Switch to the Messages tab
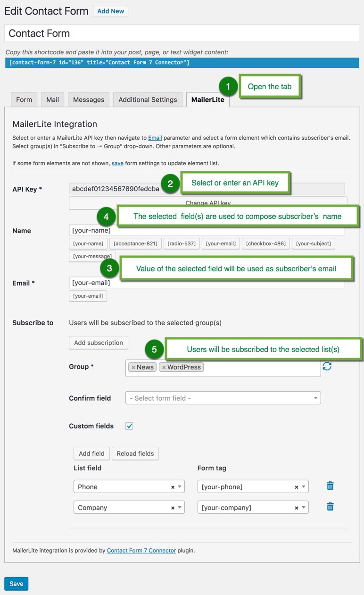The height and width of the screenshot is (595, 364). coord(89,100)
